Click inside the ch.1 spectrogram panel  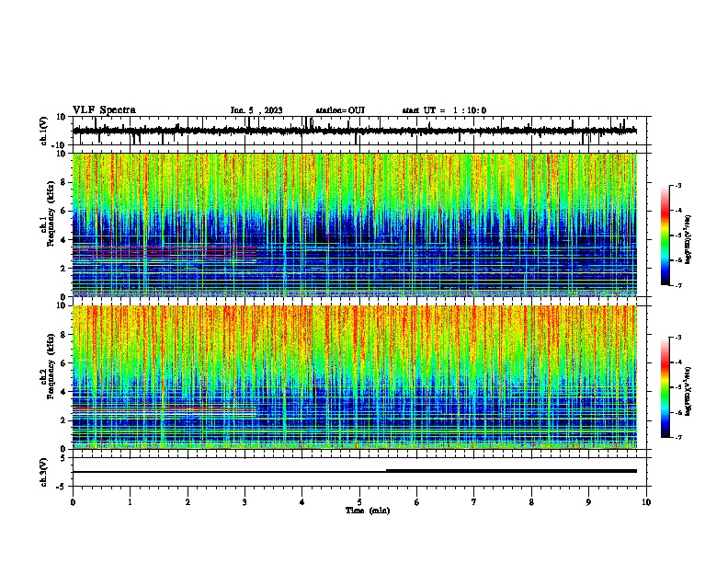click(x=355, y=224)
